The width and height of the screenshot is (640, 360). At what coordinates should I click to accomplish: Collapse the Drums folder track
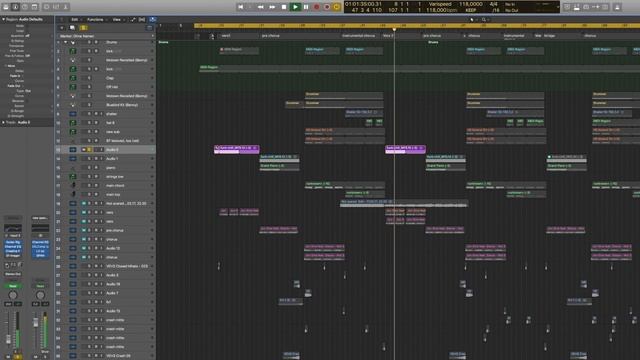pos(65,42)
